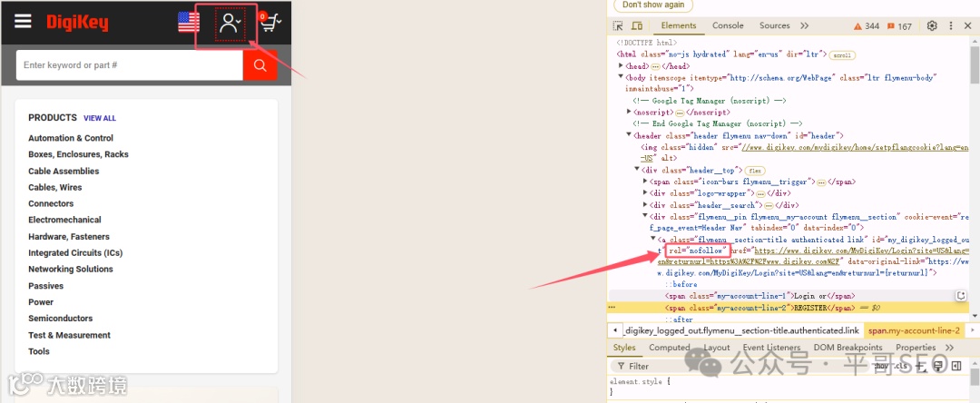
Task: Open the account user icon menu
Action: [x=230, y=23]
